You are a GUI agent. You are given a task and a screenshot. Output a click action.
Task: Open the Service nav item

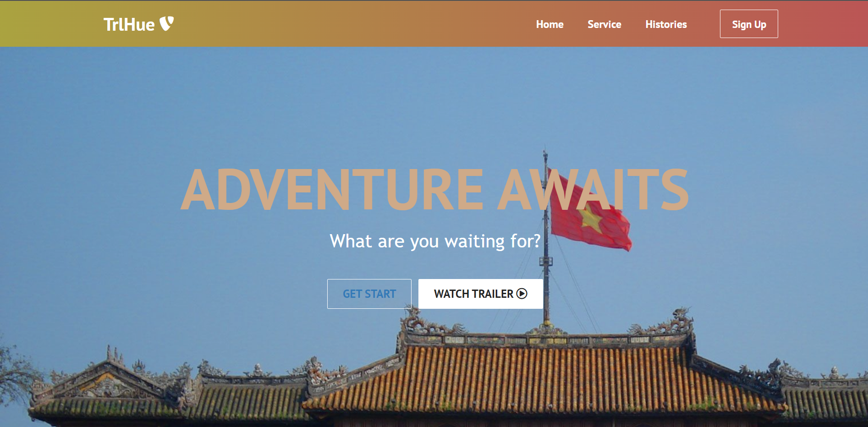pyautogui.click(x=604, y=24)
